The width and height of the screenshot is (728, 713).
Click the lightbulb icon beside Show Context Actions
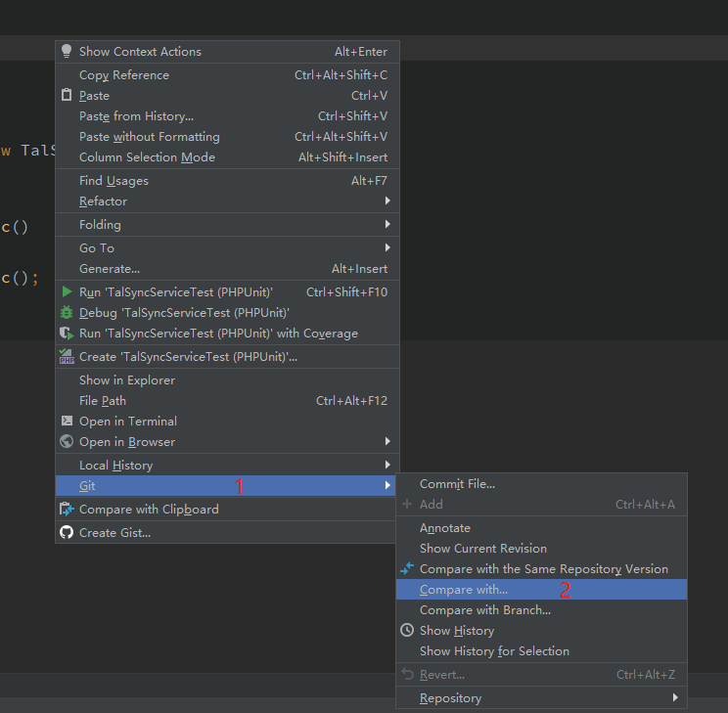pyautogui.click(x=67, y=51)
